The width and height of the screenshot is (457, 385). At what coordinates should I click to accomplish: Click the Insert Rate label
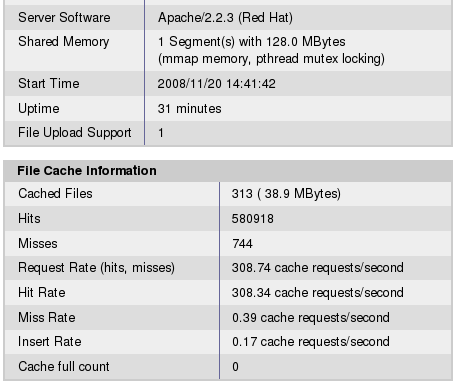pos(50,341)
